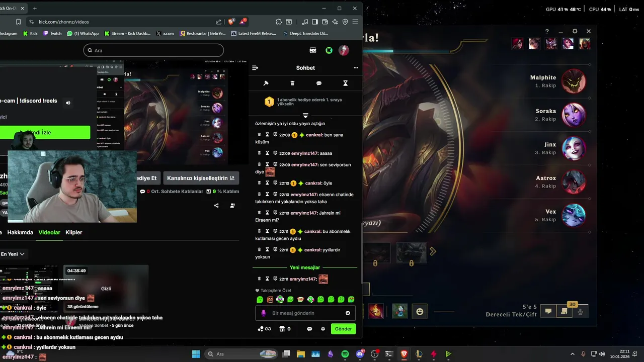The width and height of the screenshot is (644, 362).
Task: Open the emote smiley button in League client
Action: (x=420, y=312)
